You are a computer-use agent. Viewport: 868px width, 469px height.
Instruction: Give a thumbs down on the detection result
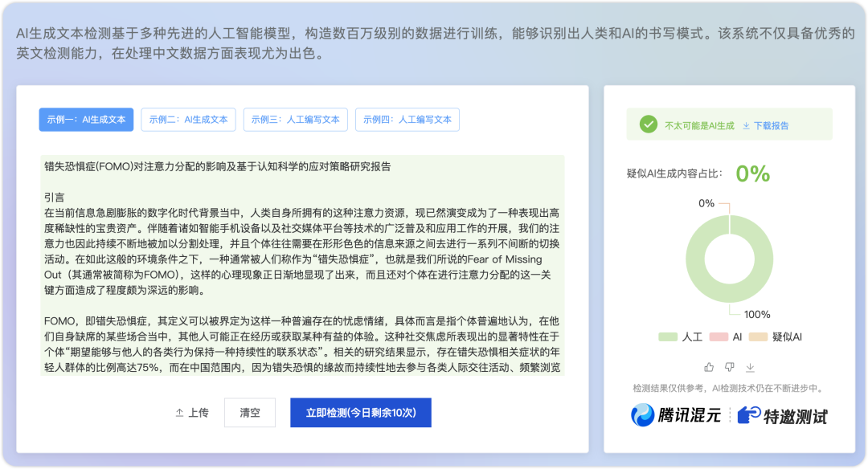click(728, 368)
